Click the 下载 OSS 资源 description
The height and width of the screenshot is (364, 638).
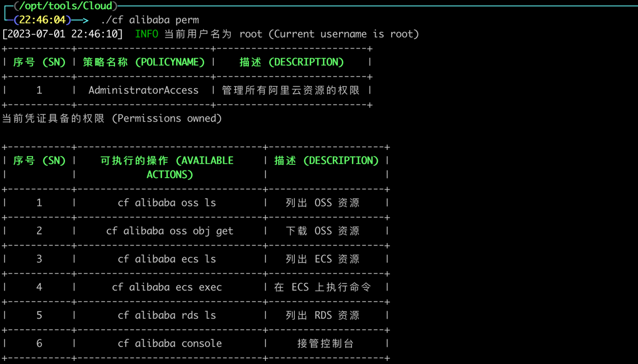[x=323, y=231]
